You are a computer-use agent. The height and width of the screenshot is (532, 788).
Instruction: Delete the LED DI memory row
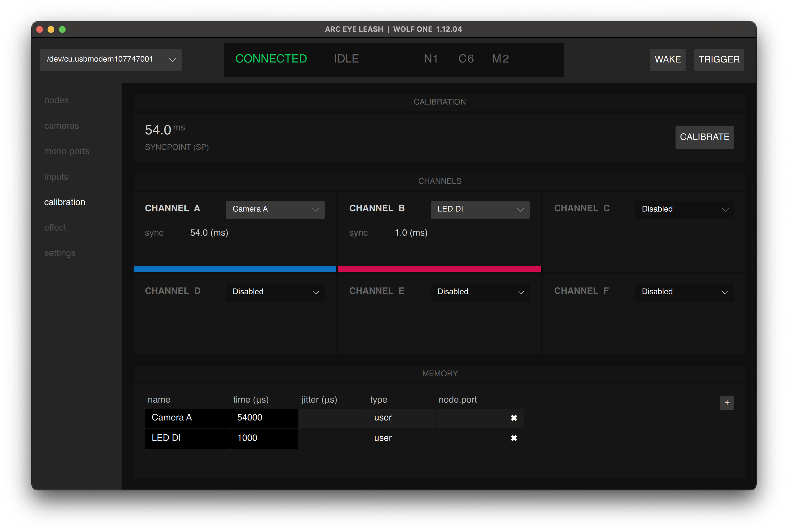pos(514,438)
